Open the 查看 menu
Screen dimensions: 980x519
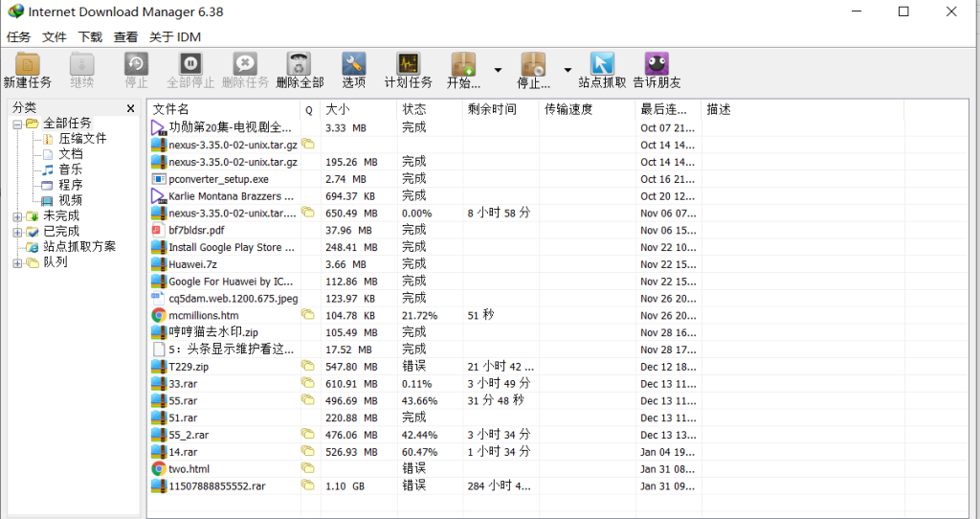[125, 37]
